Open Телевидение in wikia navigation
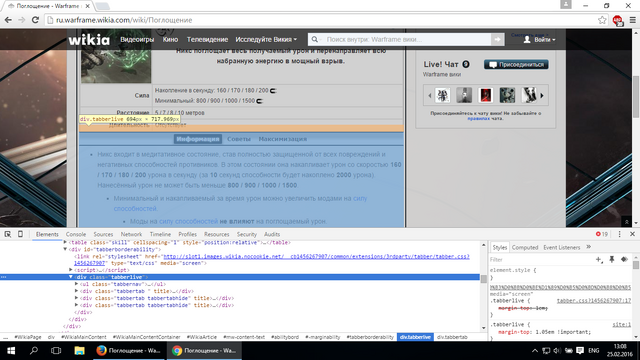The height and width of the screenshot is (360, 640). [x=207, y=40]
